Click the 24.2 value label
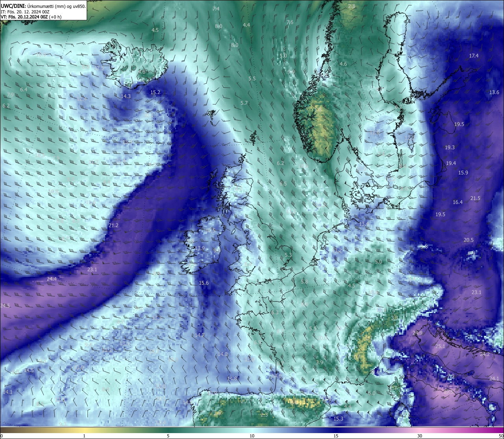The height and width of the screenshot is (439, 504). 485,354
